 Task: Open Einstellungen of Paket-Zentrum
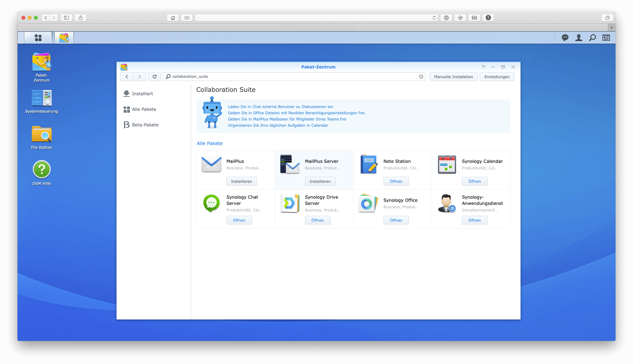pyautogui.click(x=497, y=77)
